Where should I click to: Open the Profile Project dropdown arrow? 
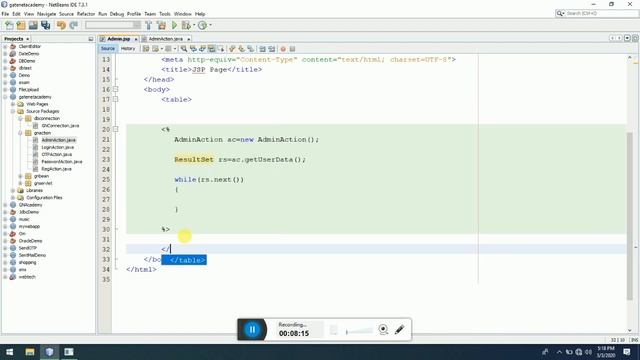point(210,25)
